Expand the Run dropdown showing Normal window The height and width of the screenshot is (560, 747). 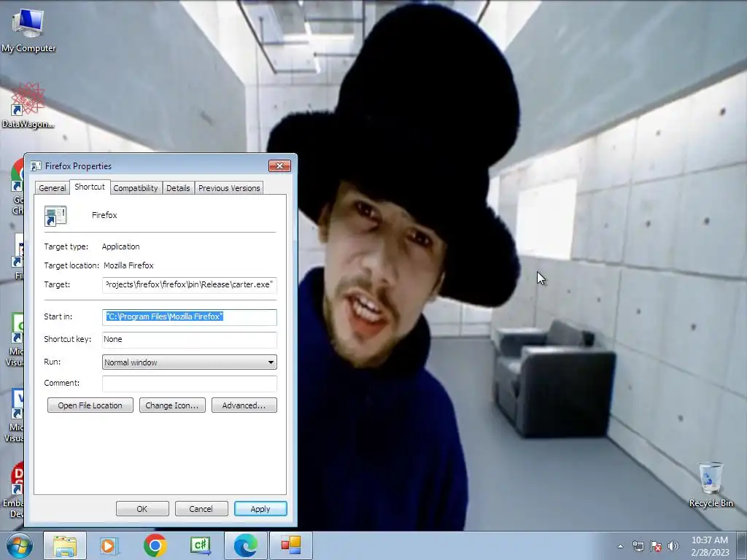click(x=190, y=362)
